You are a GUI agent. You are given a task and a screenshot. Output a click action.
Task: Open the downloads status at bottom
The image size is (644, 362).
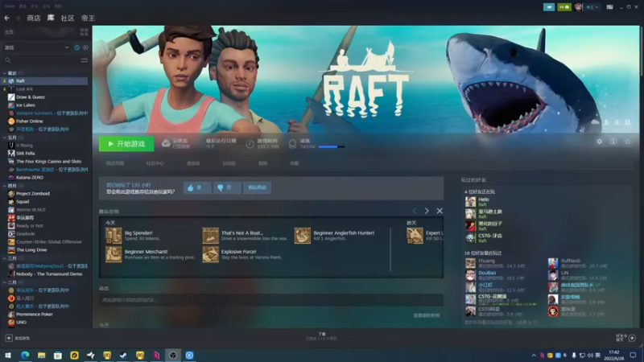click(321, 336)
